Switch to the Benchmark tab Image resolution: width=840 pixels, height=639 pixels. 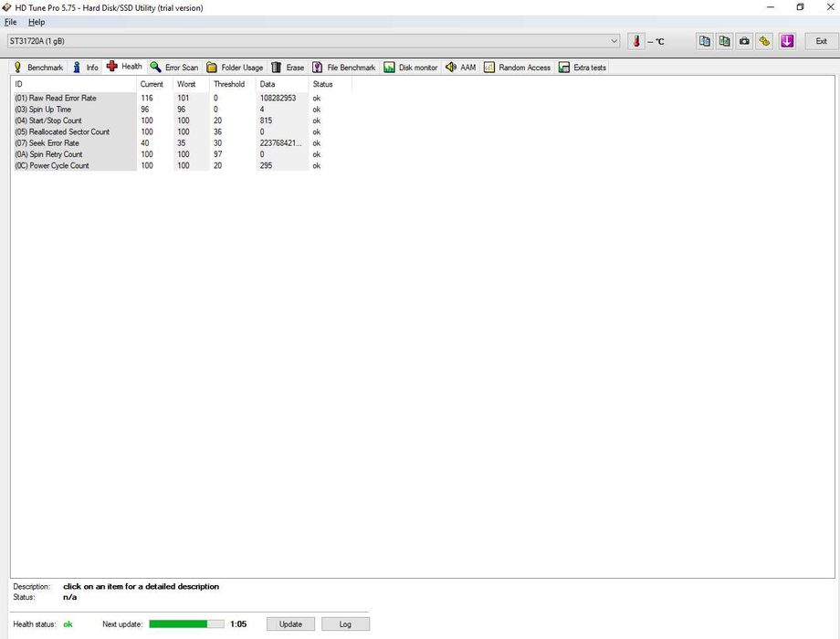click(38, 68)
